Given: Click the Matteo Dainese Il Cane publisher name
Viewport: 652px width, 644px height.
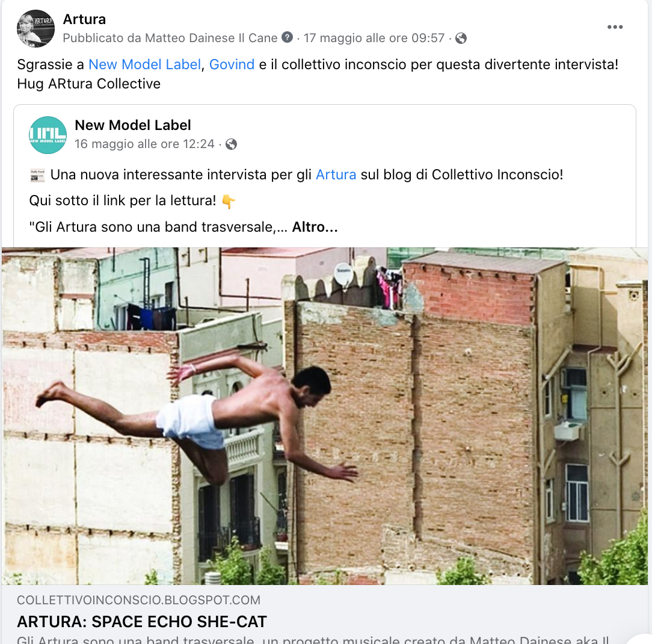Looking at the screenshot, I should tap(211, 38).
